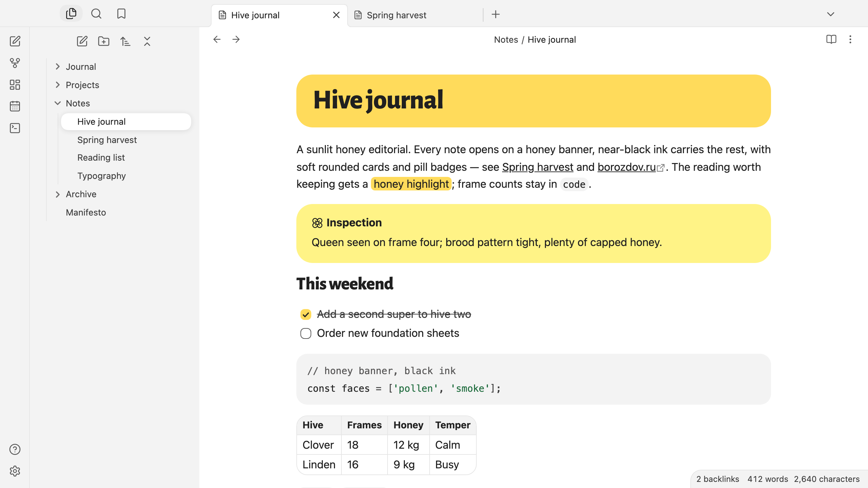The height and width of the screenshot is (488, 868).
Task: Open the canvas grid icon
Action: [x=15, y=85]
